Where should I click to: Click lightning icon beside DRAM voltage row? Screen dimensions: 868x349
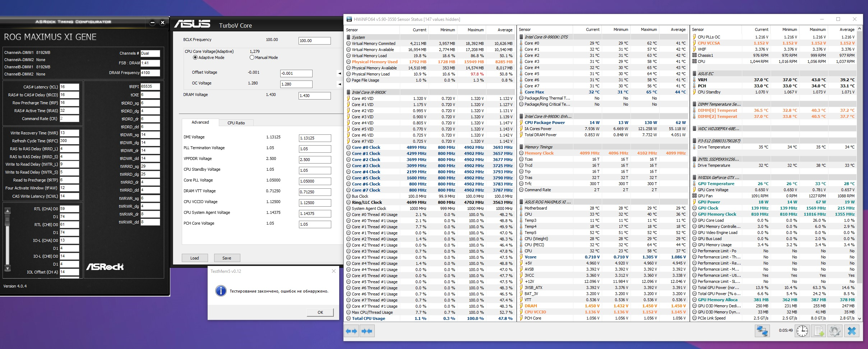click(x=521, y=306)
